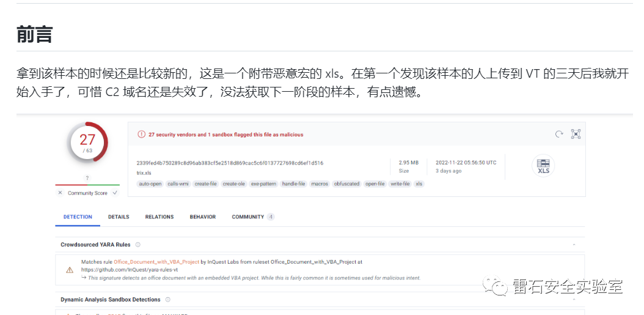Click the 2.95 MB size value

pos(409,163)
